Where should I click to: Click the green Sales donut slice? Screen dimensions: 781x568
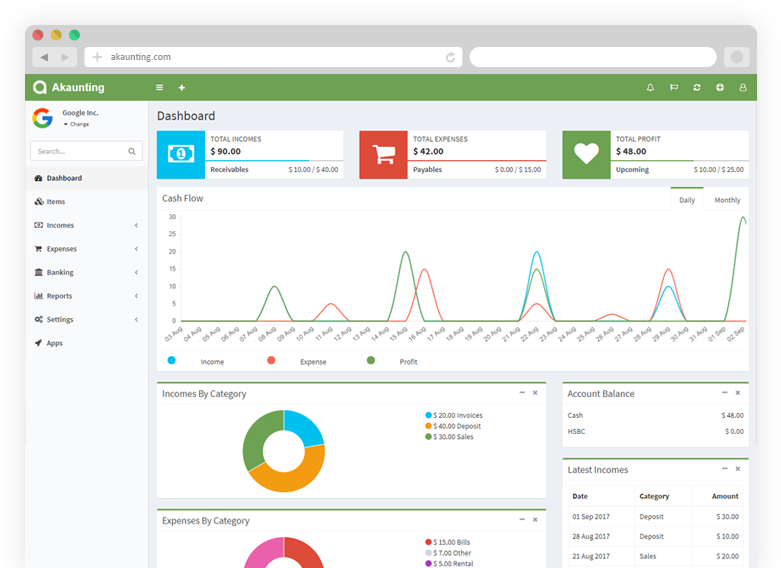click(257, 441)
